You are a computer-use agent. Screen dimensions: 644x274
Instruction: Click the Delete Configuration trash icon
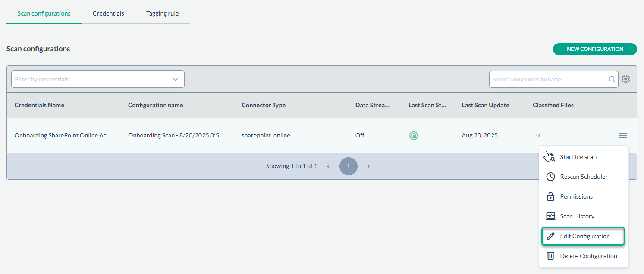pyautogui.click(x=550, y=256)
